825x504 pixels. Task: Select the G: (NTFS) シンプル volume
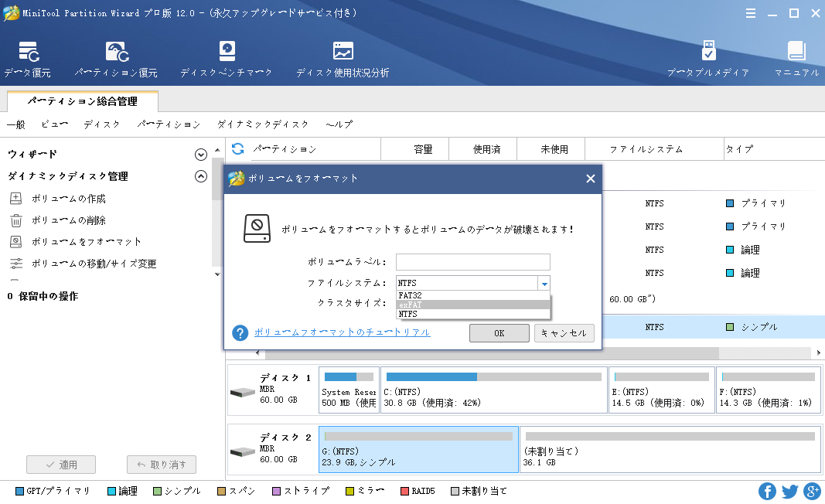(419, 449)
